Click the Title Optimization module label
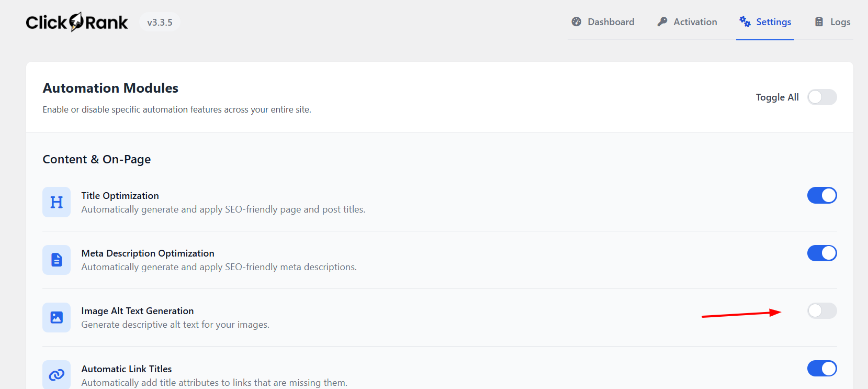Viewport: 868px width, 389px height. pos(120,196)
